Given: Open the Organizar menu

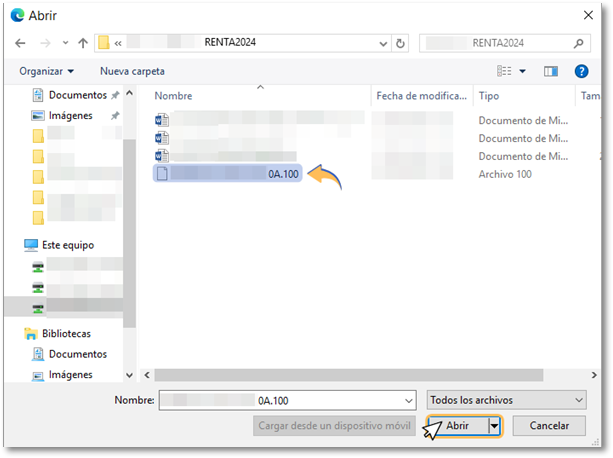Looking at the screenshot, I should point(46,71).
